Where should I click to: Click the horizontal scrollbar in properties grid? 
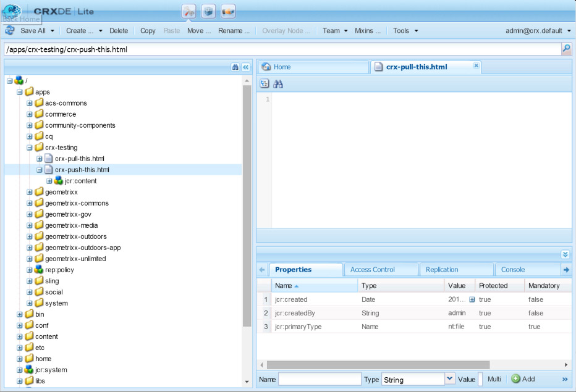click(378, 365)
